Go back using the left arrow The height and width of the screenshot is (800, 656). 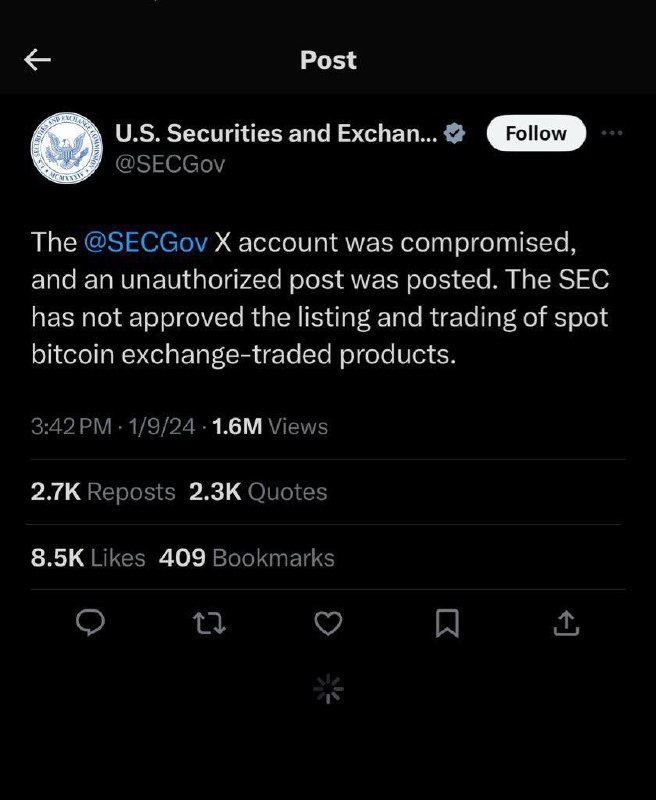click(x=37, y=60)
